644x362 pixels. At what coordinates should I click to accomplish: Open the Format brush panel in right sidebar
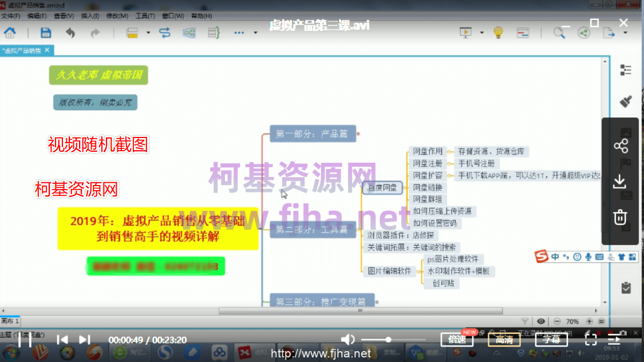click(626, 101)
